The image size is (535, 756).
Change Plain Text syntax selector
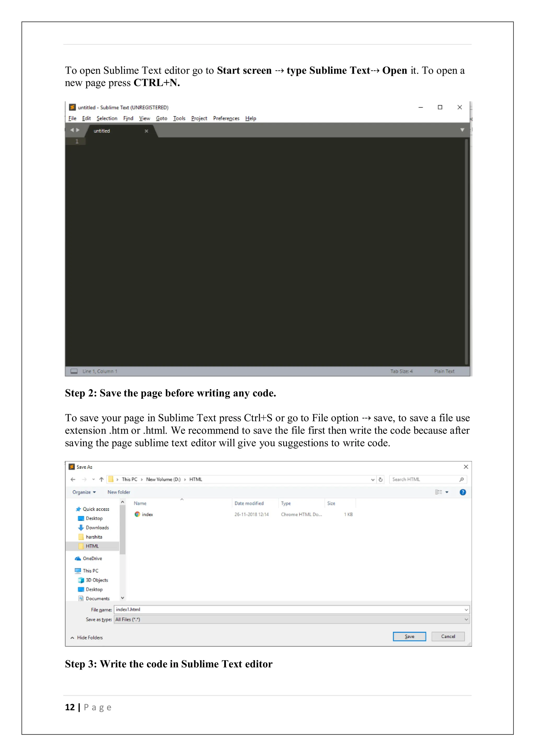tap(444, 371)
